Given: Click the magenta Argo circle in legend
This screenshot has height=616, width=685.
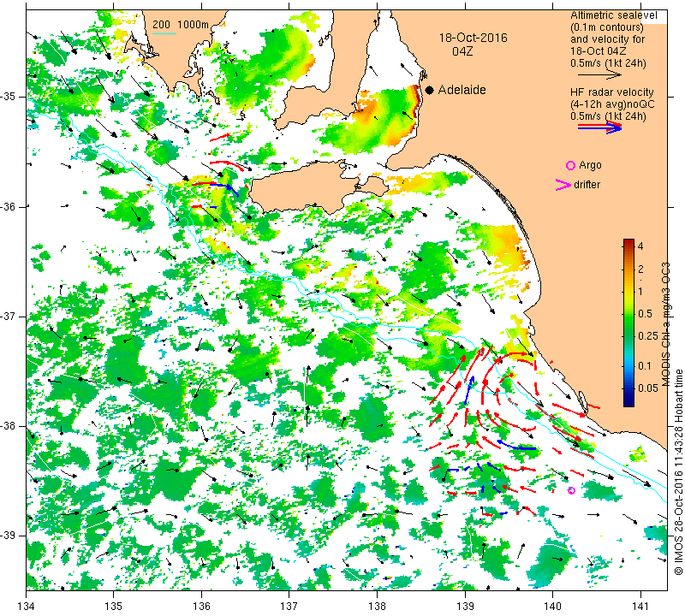Looking at the screenshot, I should pyautogui.click(x=570, y=165).
